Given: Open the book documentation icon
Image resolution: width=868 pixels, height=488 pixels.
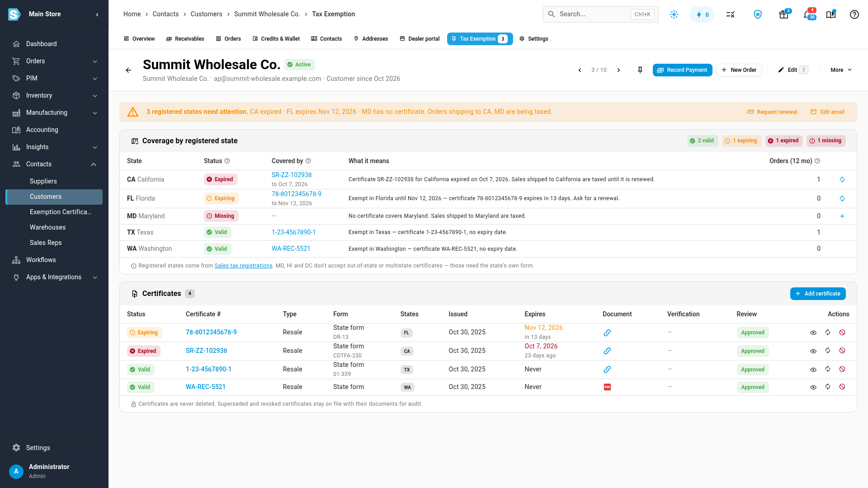Looking at the screenshot, I should pyautogui.click(x=831, y=14).
